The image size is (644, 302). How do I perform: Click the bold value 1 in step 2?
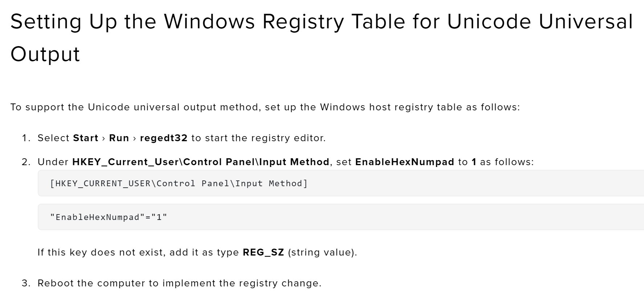[x=474, y=162]
